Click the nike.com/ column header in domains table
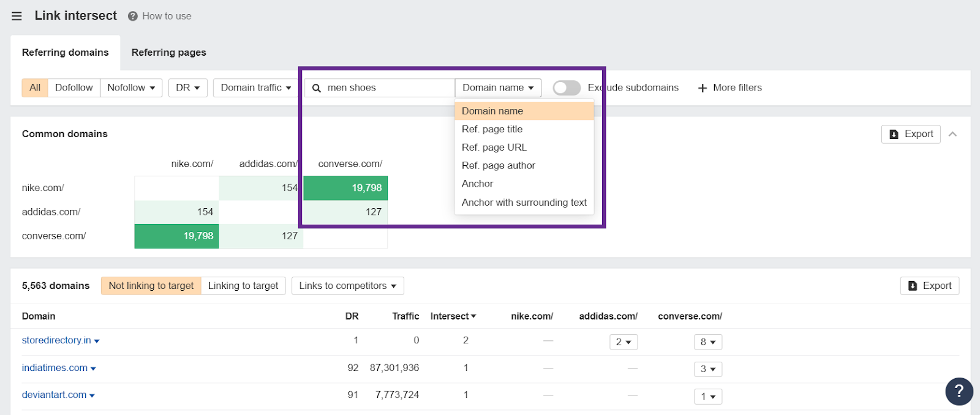Screen dimensions: 980x415 [x=532, y=316]
